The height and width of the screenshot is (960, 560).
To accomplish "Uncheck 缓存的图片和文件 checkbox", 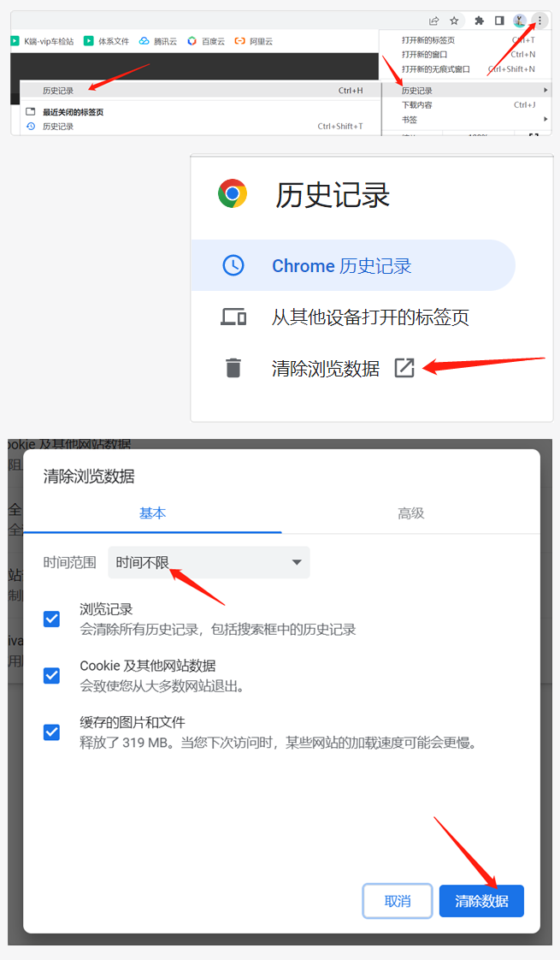I will (x=52, y=732).
